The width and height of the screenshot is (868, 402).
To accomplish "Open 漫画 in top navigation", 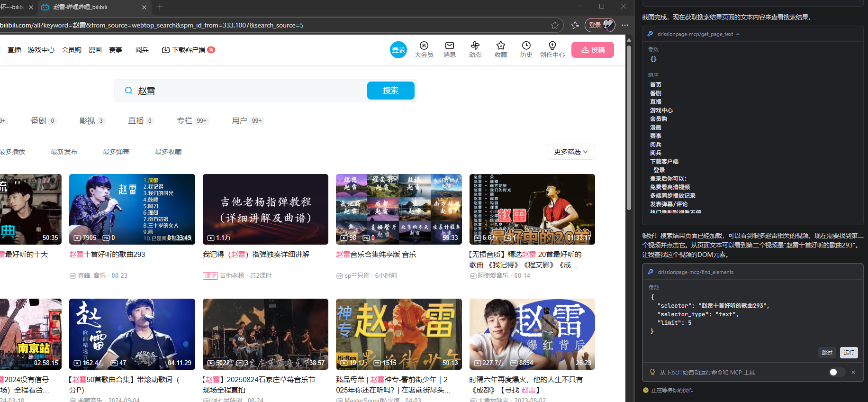I will (x=95, y=50).
